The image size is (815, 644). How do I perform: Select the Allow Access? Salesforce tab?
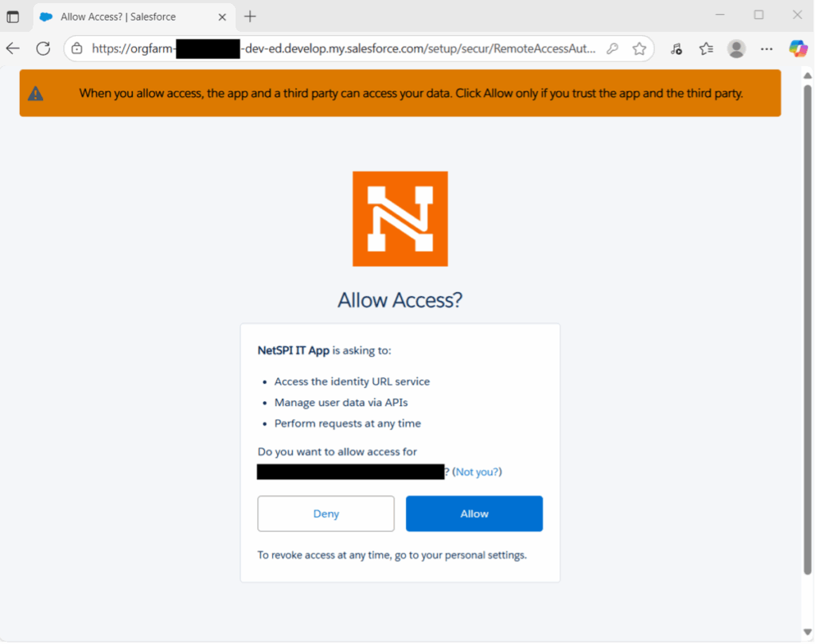pyautogui.click(x=119, y=17)
